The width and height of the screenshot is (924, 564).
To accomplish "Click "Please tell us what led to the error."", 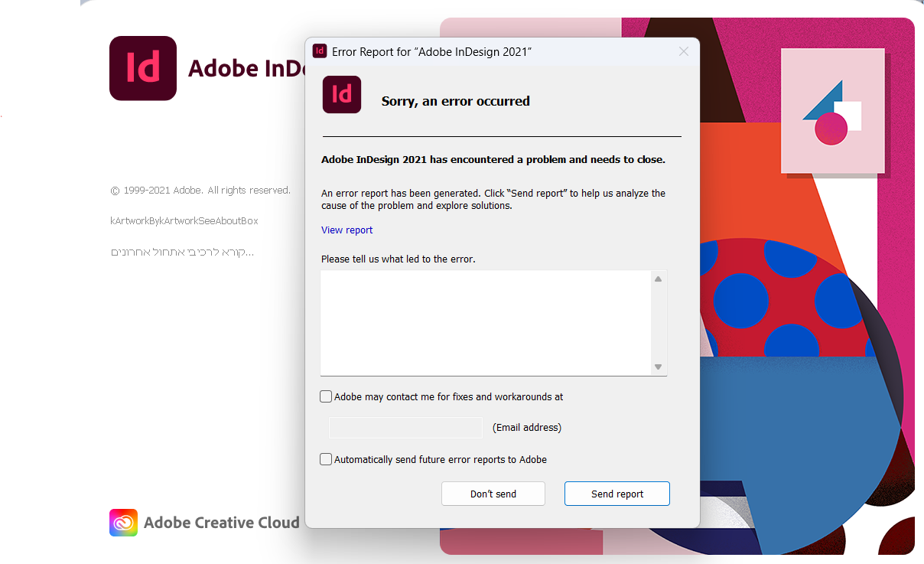I will point(399,259).
